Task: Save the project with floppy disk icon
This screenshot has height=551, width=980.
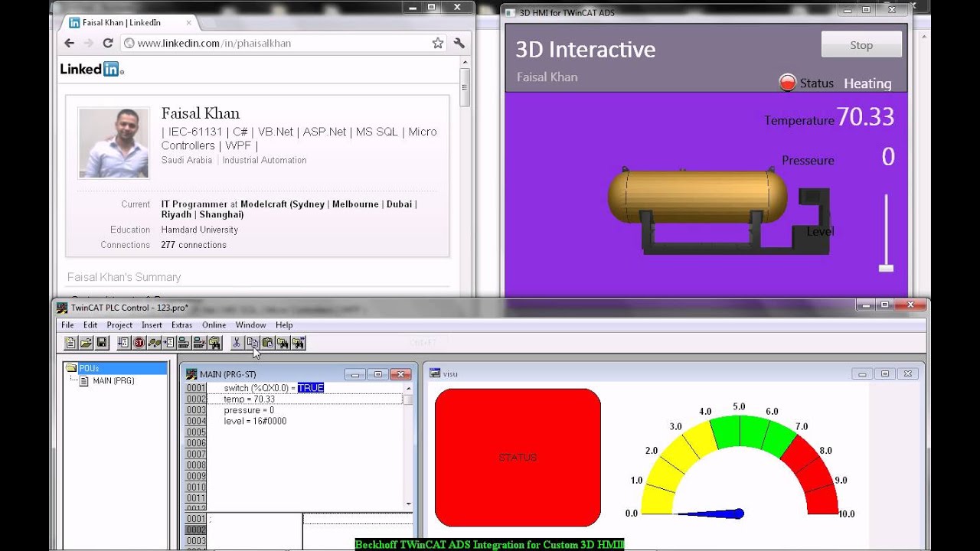Action: pyautogui.click(x=102, y=343)
